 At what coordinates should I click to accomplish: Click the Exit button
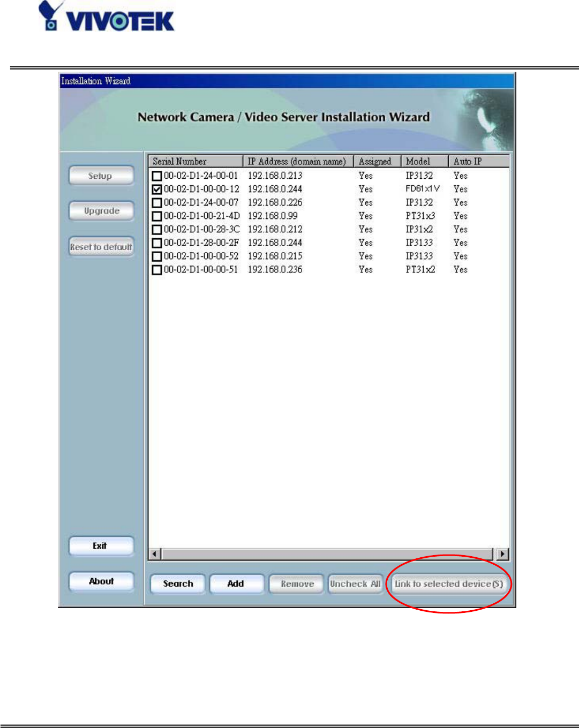coord(101,546)
